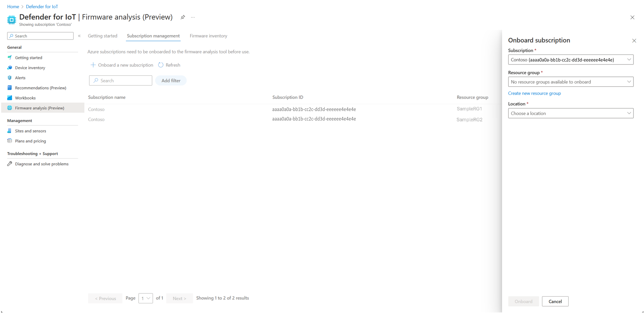This screenshot has width=644, height=313.
Task: Open Workbooks from the sidebar
Action: (x=25, y=98)
